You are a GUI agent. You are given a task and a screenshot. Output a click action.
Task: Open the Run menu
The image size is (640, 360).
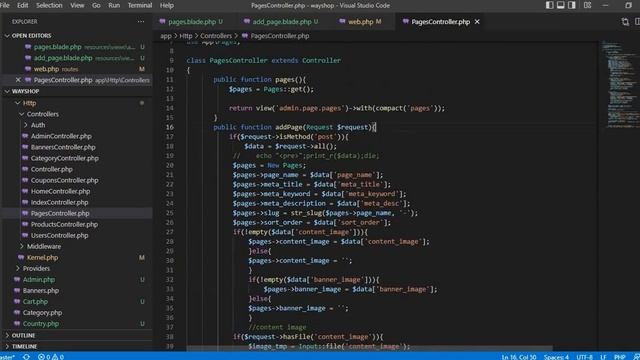click(x=114, y=5)
